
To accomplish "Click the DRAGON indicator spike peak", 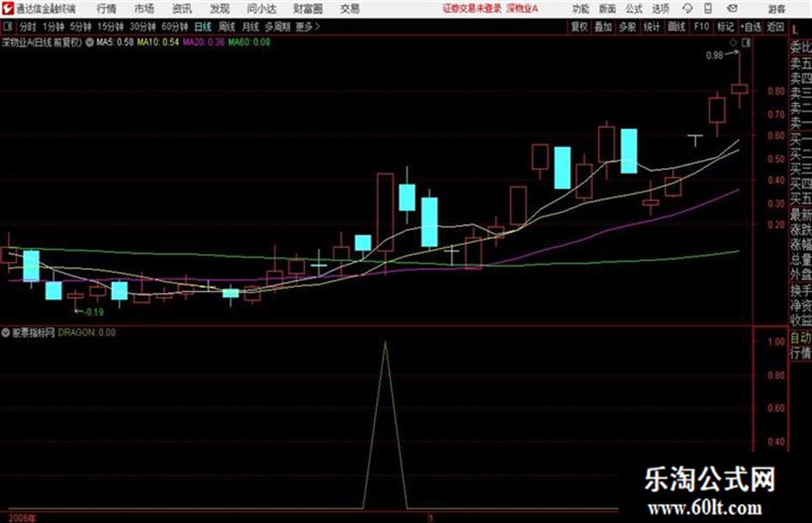I will tap(385, 343).
